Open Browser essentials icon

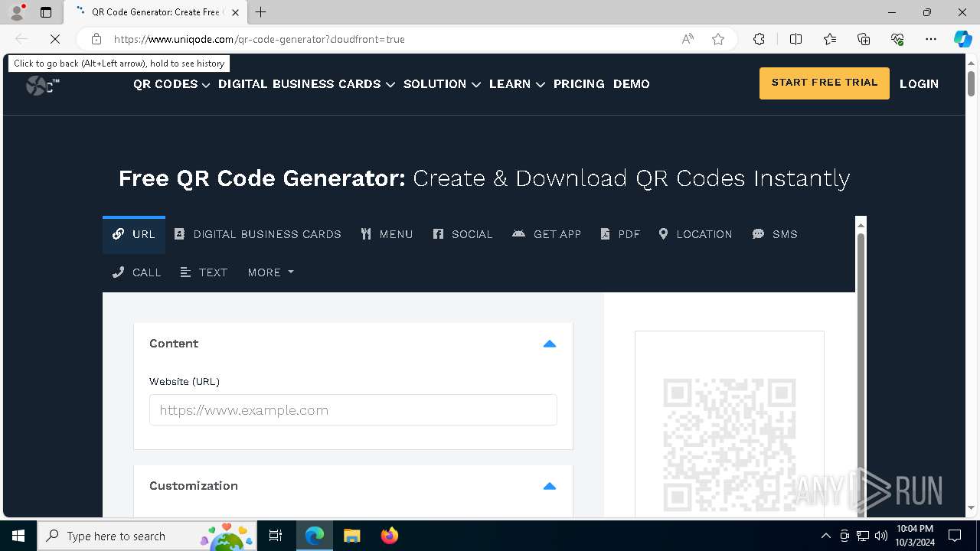(x=897, y=39)
